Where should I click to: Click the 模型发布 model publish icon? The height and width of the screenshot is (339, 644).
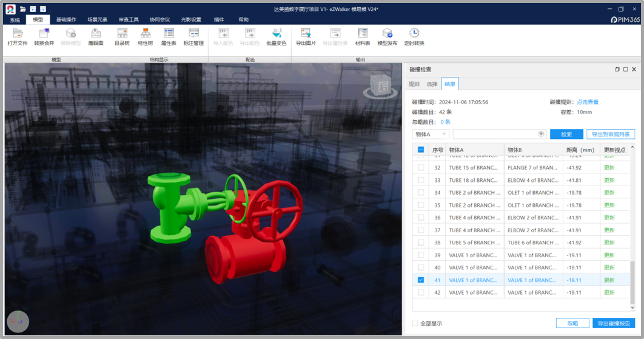click(387, 33)
